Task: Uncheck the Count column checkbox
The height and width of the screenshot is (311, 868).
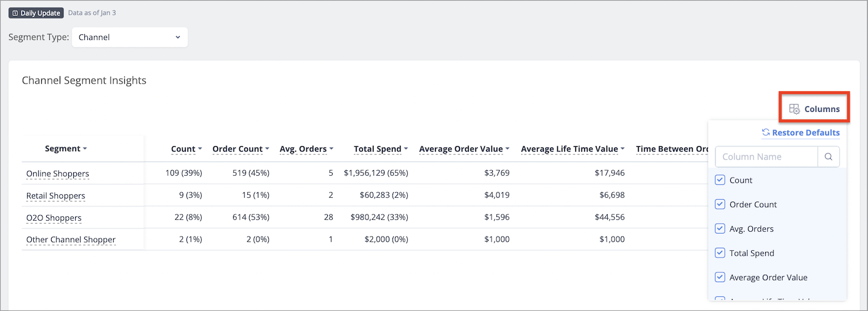Action: [720, 180]
